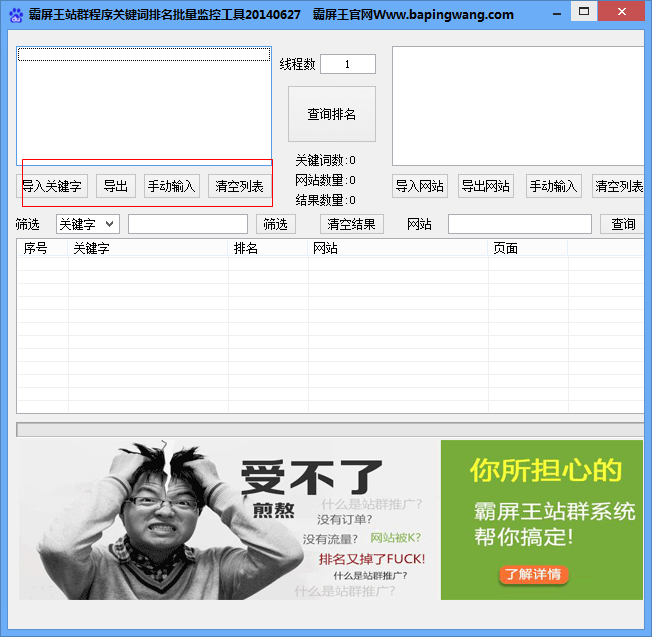The image size is (652, 637).
Task: Click 导入关键字 to import keywords
Action: [x=52, y=186]
